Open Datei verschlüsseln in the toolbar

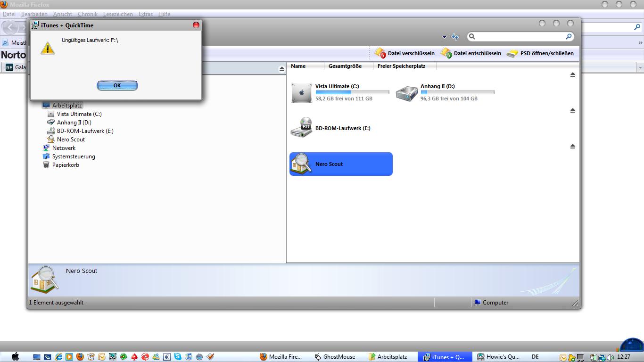tap(405, 53)
